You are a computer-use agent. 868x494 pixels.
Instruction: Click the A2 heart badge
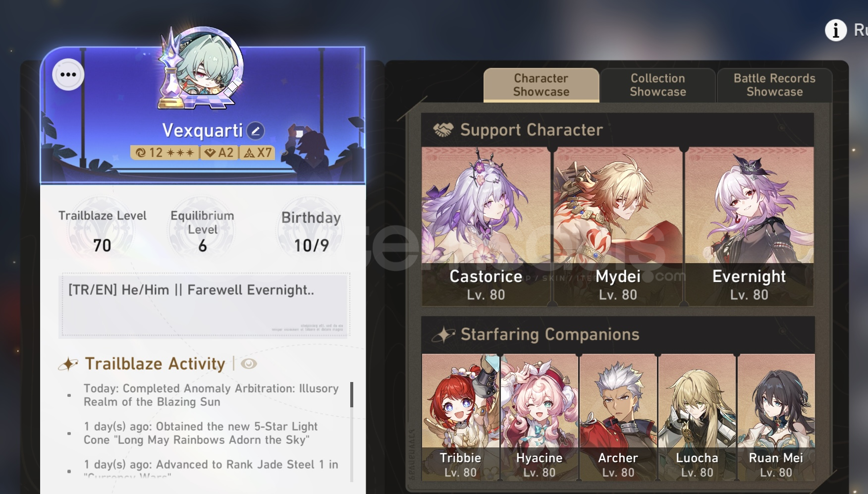(x=219, y=152)
